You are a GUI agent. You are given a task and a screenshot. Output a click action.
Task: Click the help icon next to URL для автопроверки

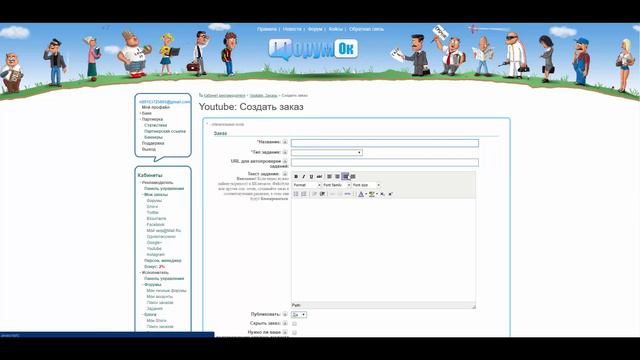point(285,161)
